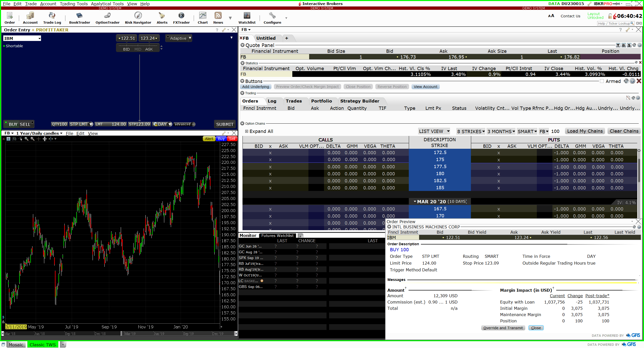Open the Alerts tool
The height and width of the screenshot is (348, 644).
(x=162, y=18)
